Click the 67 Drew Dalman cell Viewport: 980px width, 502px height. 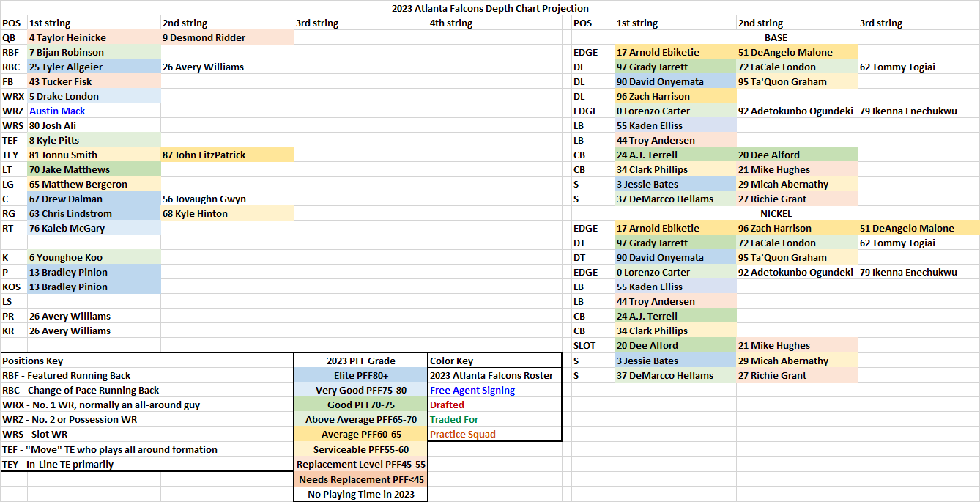(x=94, y=199)
